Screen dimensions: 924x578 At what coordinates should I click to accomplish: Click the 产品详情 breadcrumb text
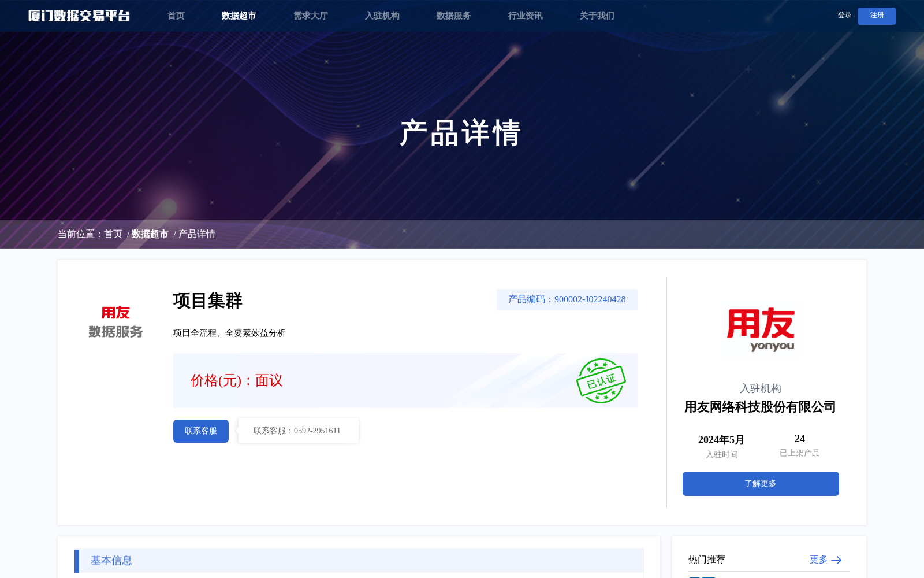[x=197, y=234]
